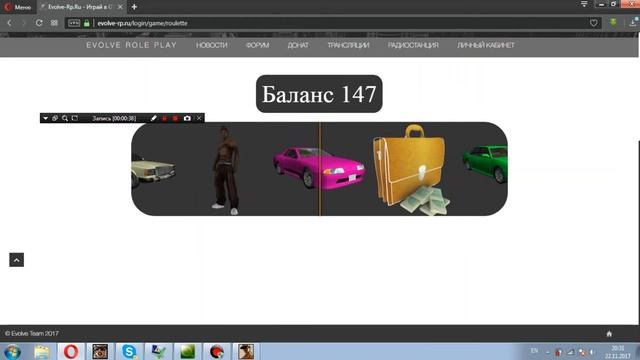
Task: Click the EVOLVE ROLE PLAY logo link
Action: (x=131, y=45)
